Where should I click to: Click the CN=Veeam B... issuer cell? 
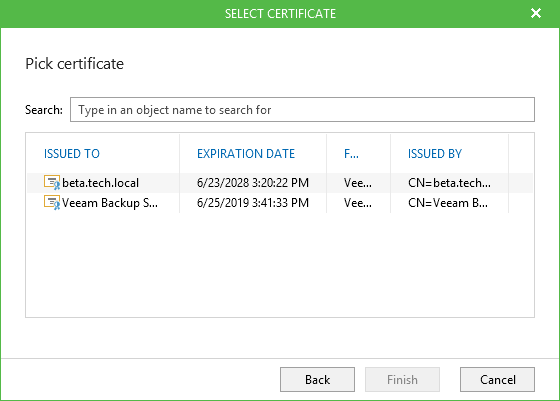[x=448, y=203]
